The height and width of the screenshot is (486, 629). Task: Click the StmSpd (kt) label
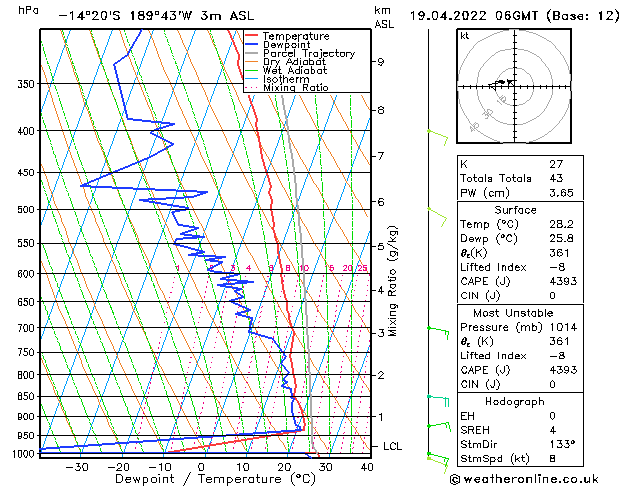495,459
